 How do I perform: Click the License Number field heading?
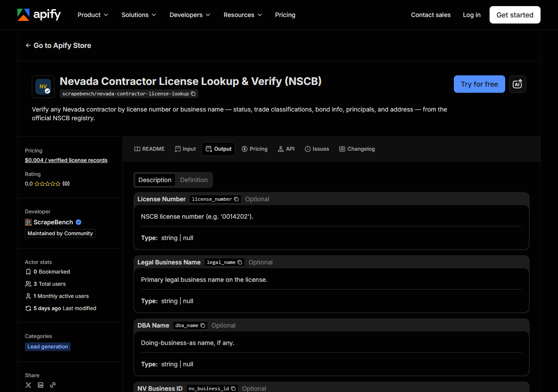click(162, 199)
